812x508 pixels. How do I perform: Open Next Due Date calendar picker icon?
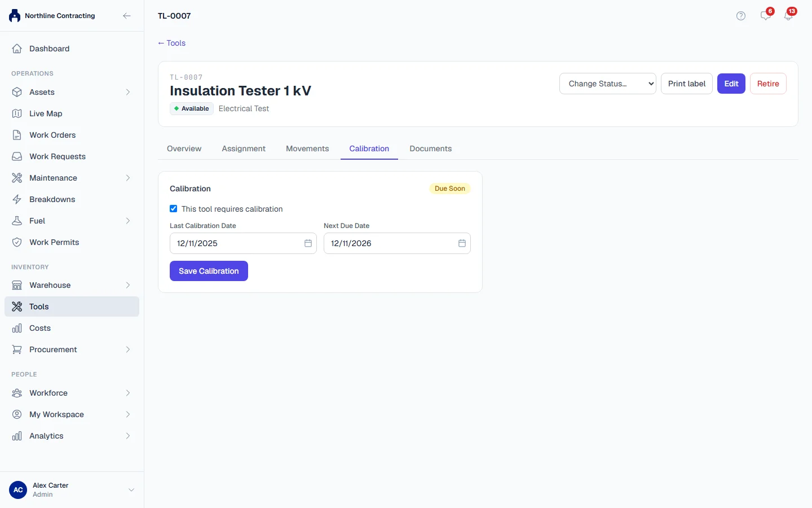point(462,243)
